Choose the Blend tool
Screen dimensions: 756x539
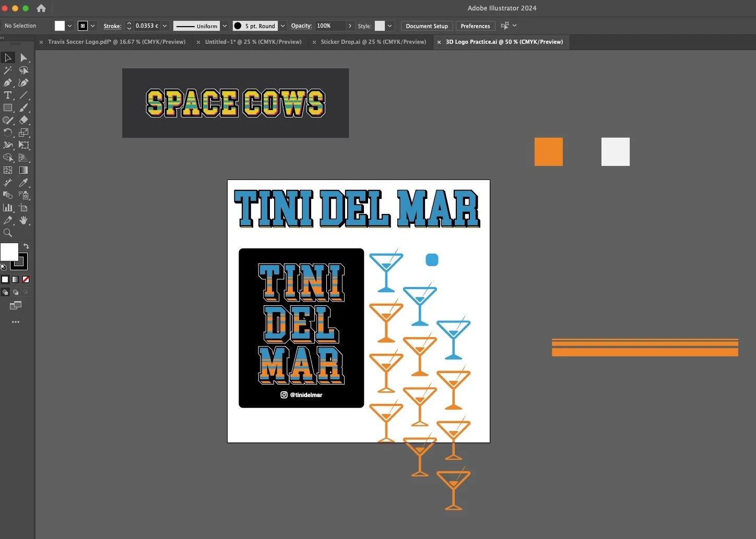coord(8,196)
